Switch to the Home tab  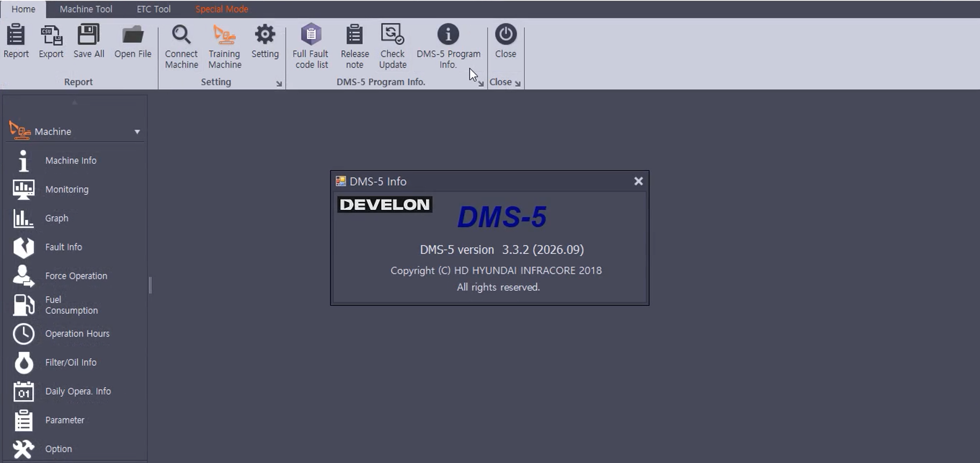(23, 9)
